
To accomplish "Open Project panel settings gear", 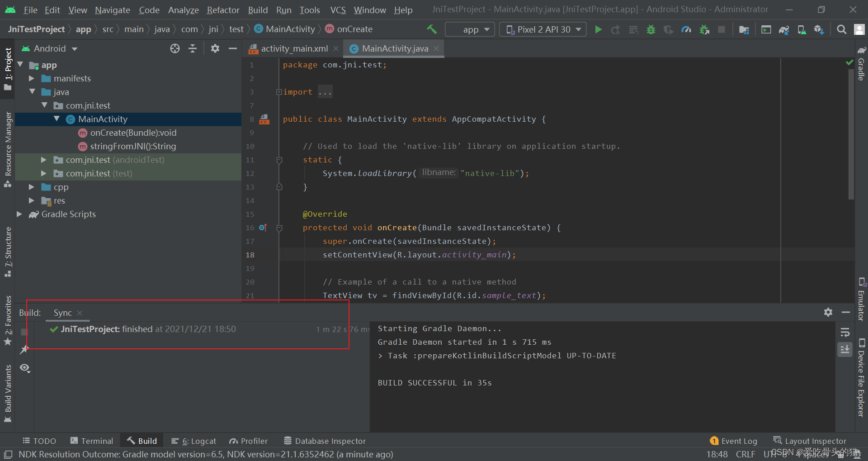I will point(215,48).
